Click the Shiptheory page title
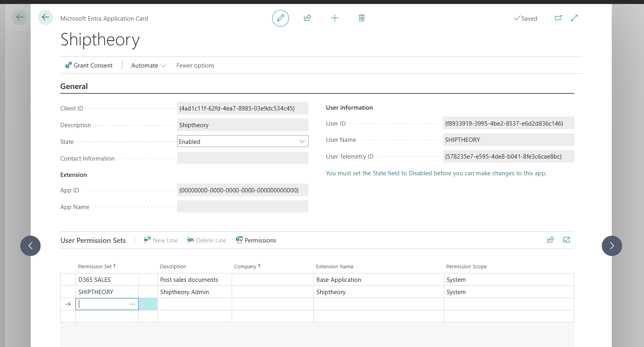644x347 pixels. (100, 39)
